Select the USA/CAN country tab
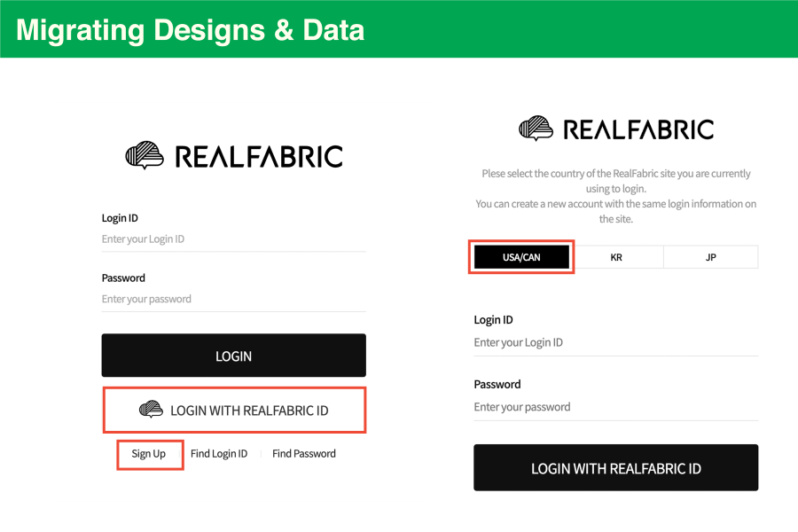This screenshot has height=532, width=798. point(521,257)
